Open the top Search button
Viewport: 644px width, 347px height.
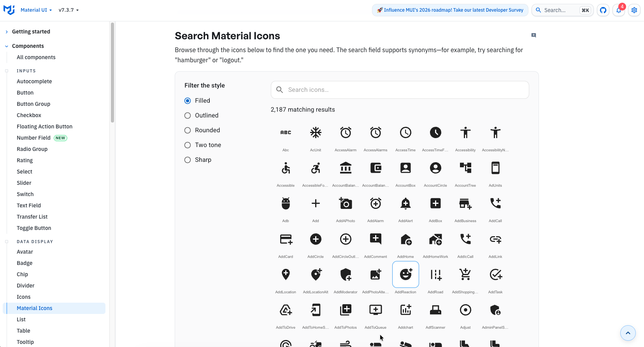[563, 10]
